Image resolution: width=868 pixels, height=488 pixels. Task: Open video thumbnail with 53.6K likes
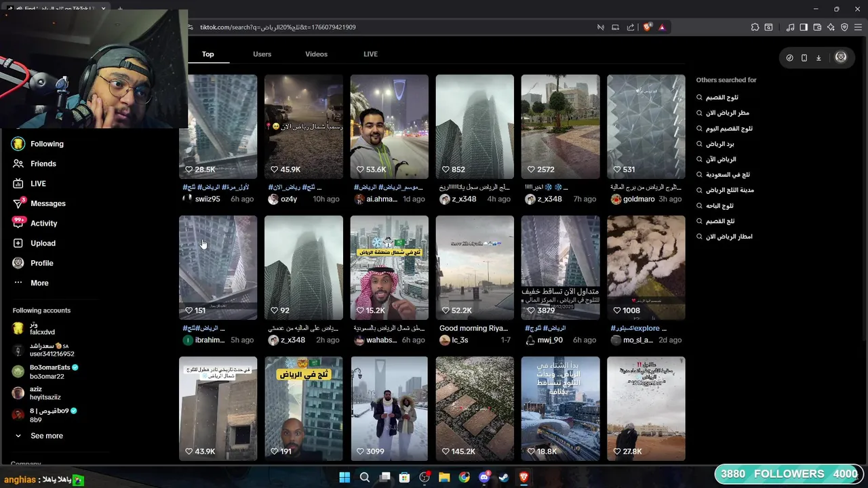coord(389,127)
